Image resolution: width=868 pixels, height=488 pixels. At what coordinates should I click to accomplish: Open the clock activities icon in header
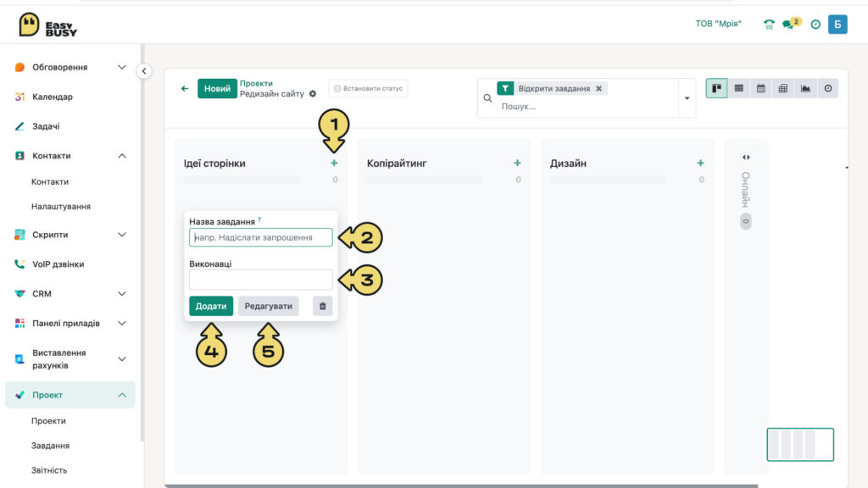click(815, 25)
